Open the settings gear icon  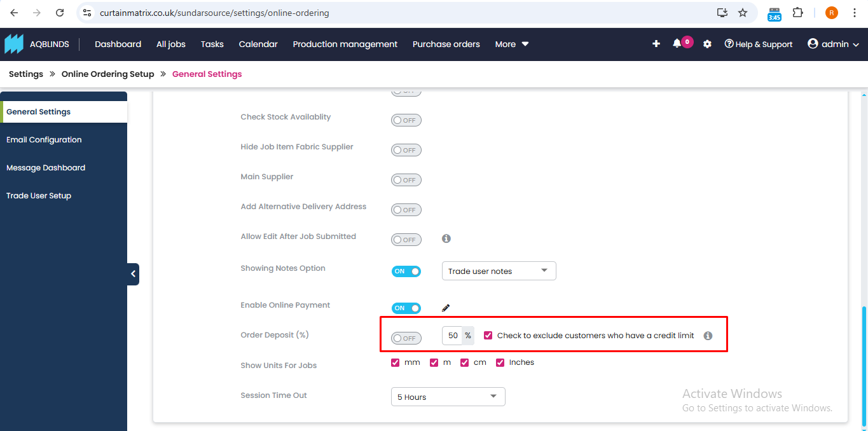707,44
